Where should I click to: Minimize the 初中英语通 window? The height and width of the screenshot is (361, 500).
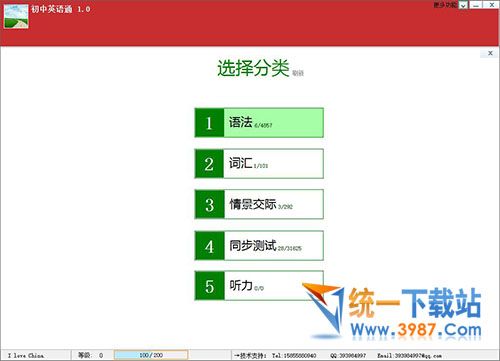pos(476,5)
